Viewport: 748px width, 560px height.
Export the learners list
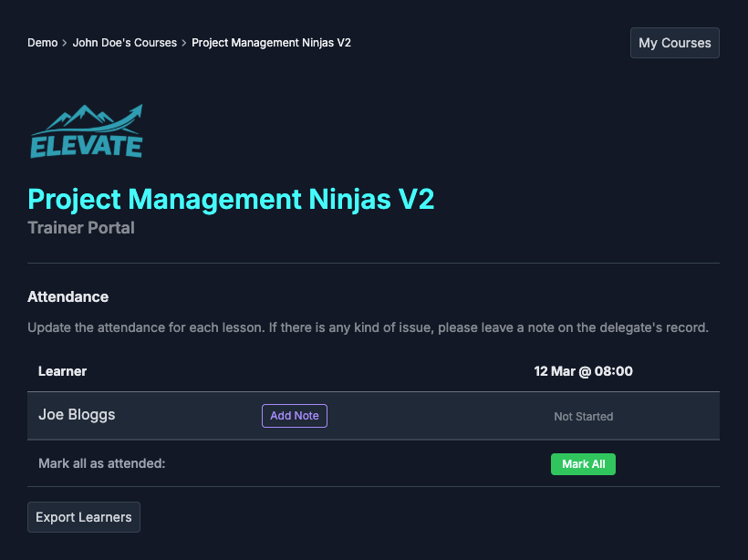coord(84,517)
